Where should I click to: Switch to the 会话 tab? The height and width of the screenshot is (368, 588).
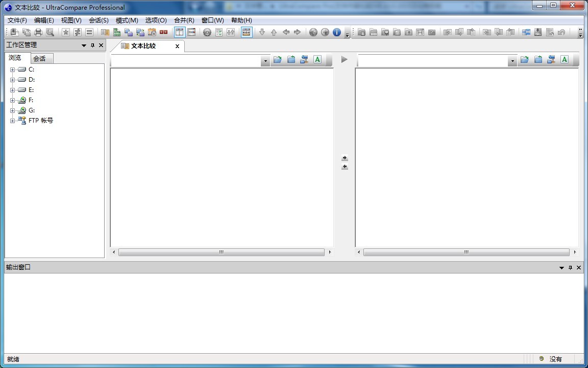(x=39, y=58)
